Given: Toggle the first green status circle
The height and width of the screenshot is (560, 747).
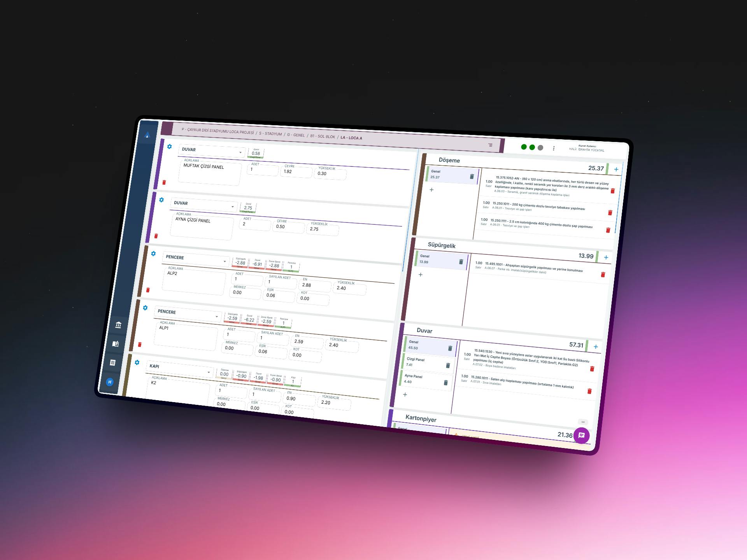Looking at the screenshot, I should pyautogui.click(x=524, y=147).
